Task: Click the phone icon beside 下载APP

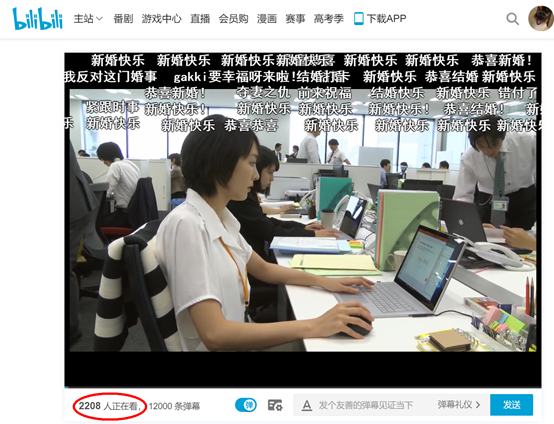Action: pyautogui.click(x=358, y=18)
